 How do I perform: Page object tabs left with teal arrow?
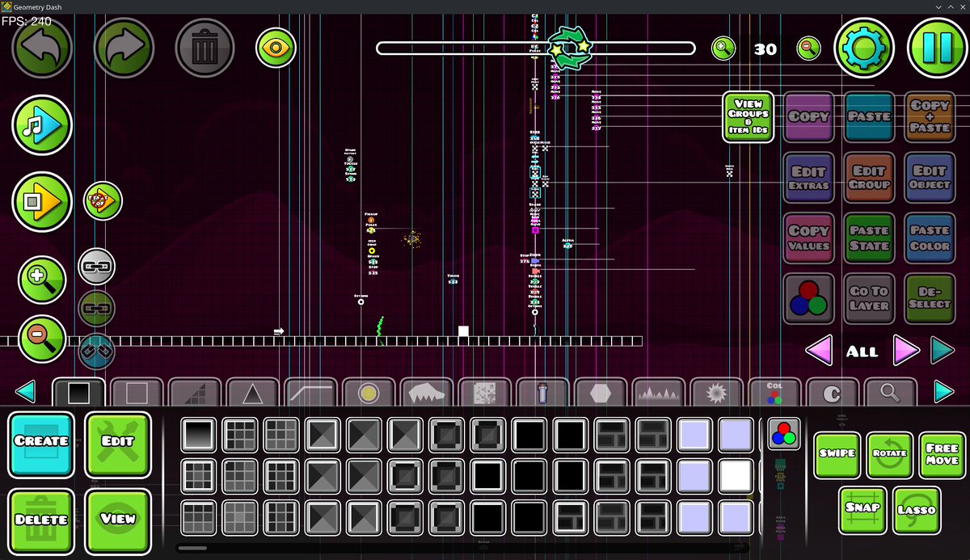[26, 392]
